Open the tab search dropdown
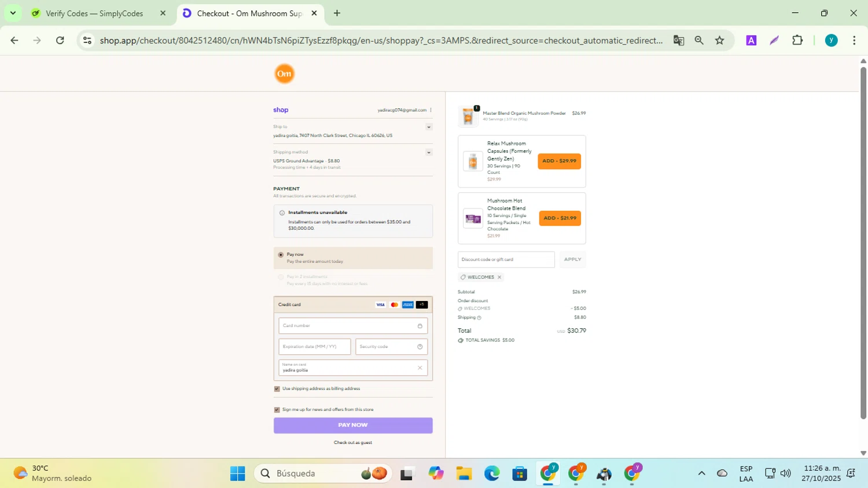The width and height of the screenshot is (868, 488). pyautogui.click(x=13, y=13)
